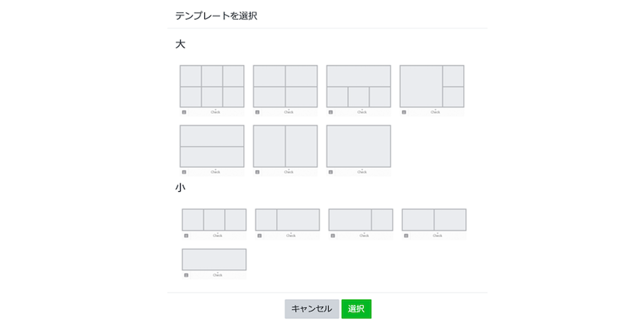Open Check preview for the six-cell large template

pyautogui.click(x=215, y=112)
